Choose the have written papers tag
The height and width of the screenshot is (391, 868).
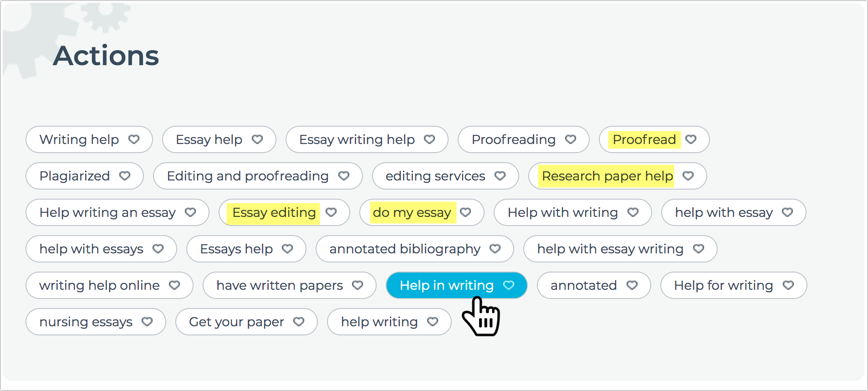[279, 285]
